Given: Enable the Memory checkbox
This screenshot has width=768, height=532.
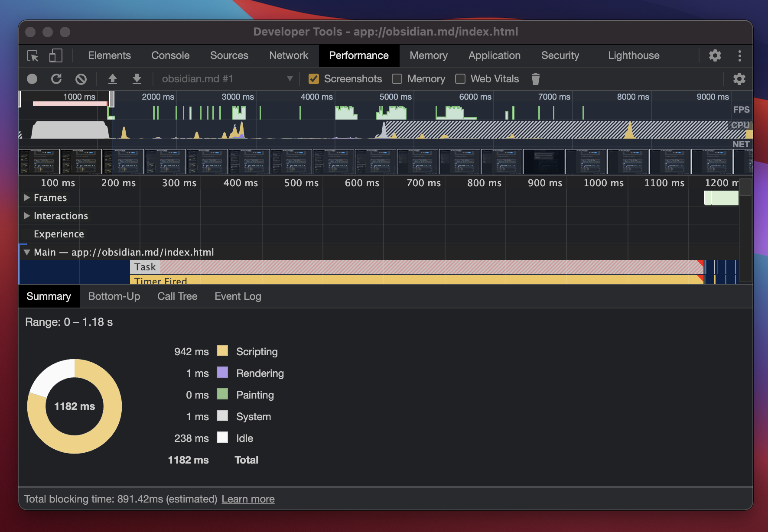Looking at the screenshot, I should (397, 79).
